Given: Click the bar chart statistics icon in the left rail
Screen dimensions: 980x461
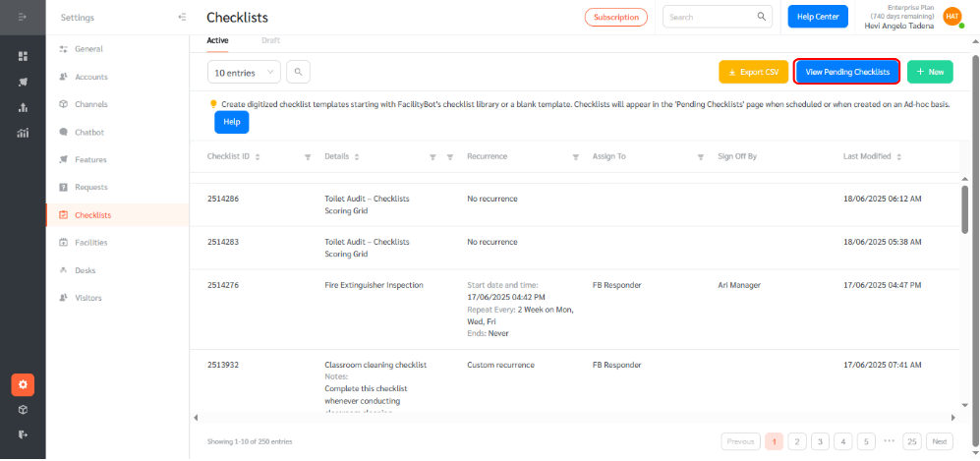Looking at the screenshot, I should 23,133.
